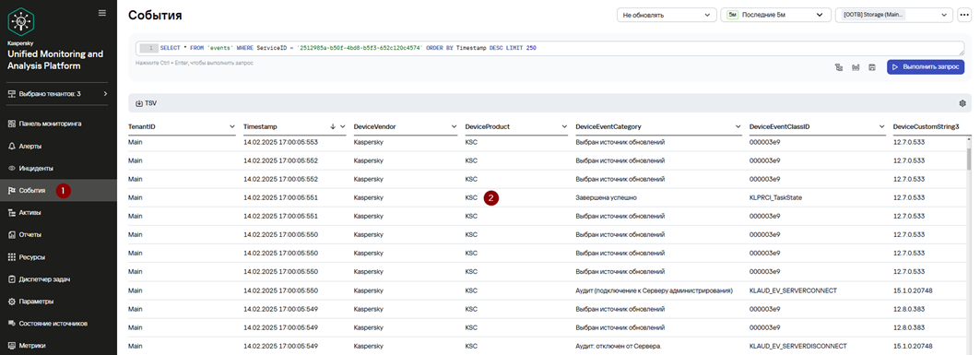The width and height of the screenshot is (980, 355).
Task: Open Активы via its sidebar icon
Action: tap(11, 213)
